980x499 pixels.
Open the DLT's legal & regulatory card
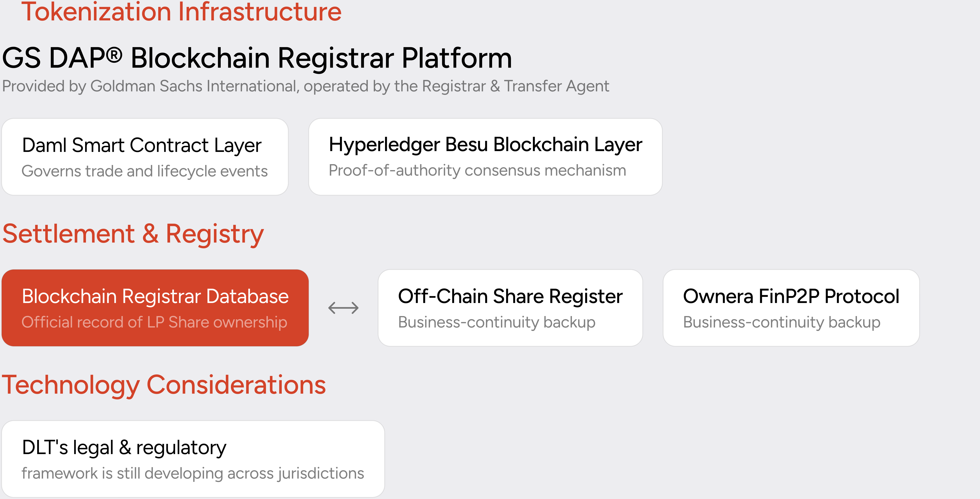[193, 459]
